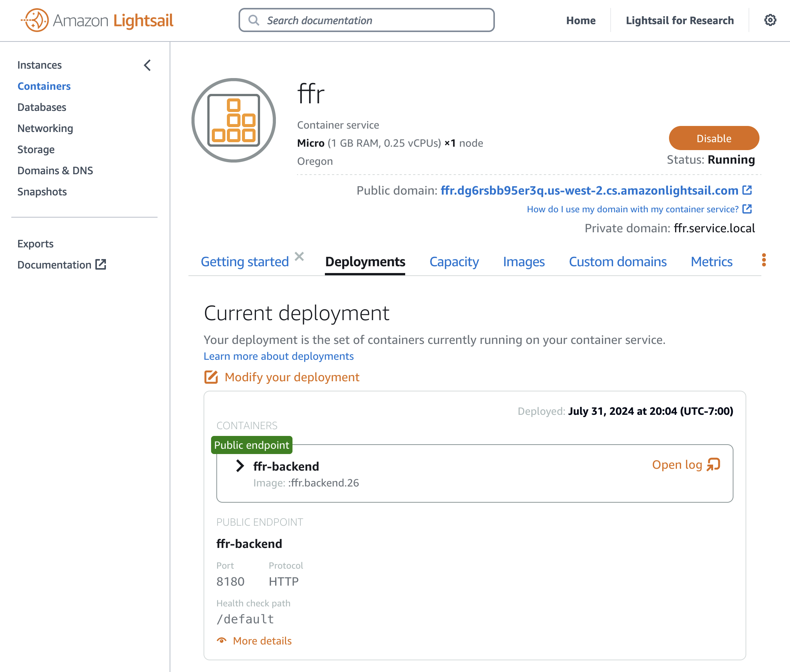Click the Documentation external link icon
This screenshot has height=672, width=790.
click(x=101, y=264)
